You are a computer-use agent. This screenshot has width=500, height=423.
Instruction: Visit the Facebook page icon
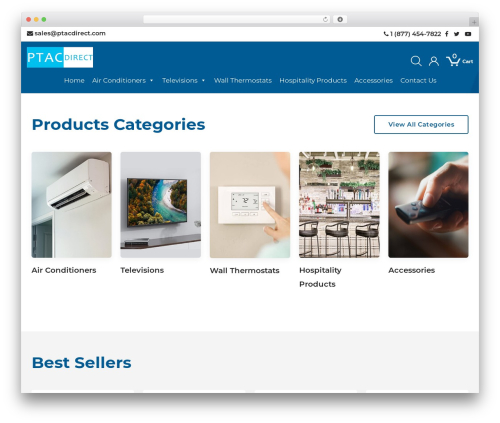[x=447, y=34]
